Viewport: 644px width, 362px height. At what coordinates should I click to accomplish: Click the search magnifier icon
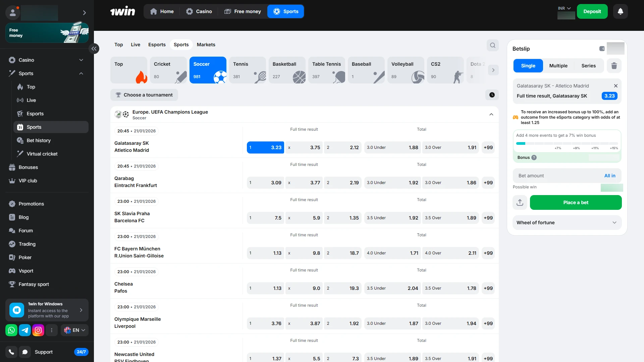[x=492, y=45]
